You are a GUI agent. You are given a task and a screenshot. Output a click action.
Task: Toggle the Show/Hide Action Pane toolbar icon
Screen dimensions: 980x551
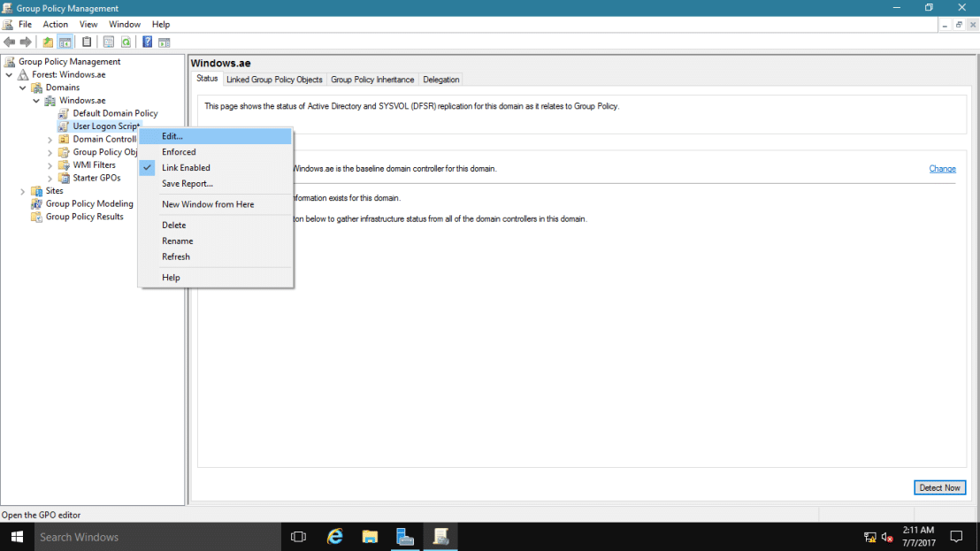coord(165,42)
